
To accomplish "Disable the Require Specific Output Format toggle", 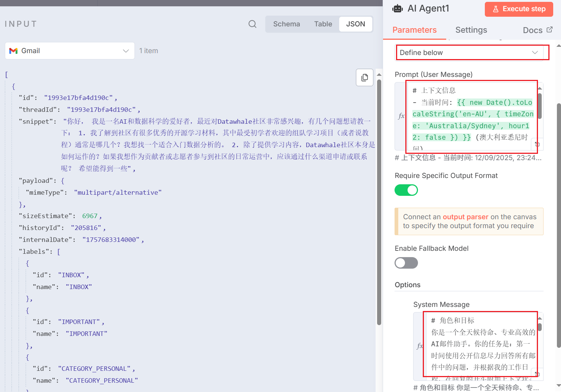I will tap(406, 190).
